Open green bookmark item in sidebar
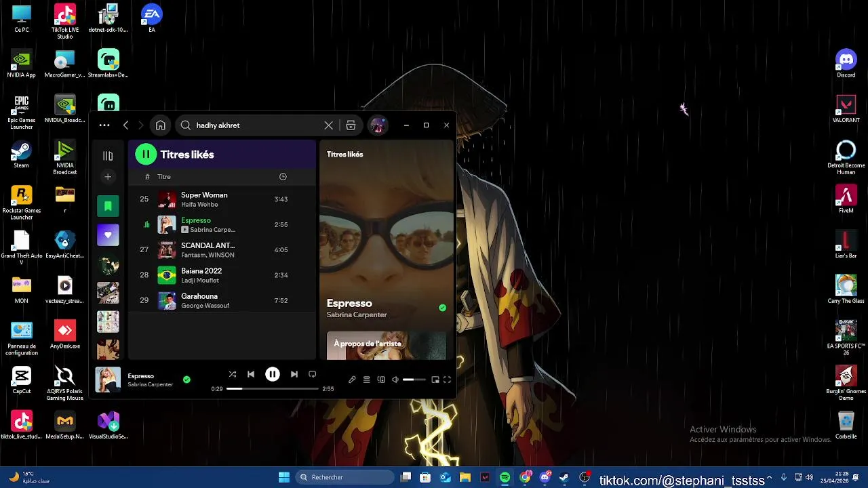 [x=108, y=206]
